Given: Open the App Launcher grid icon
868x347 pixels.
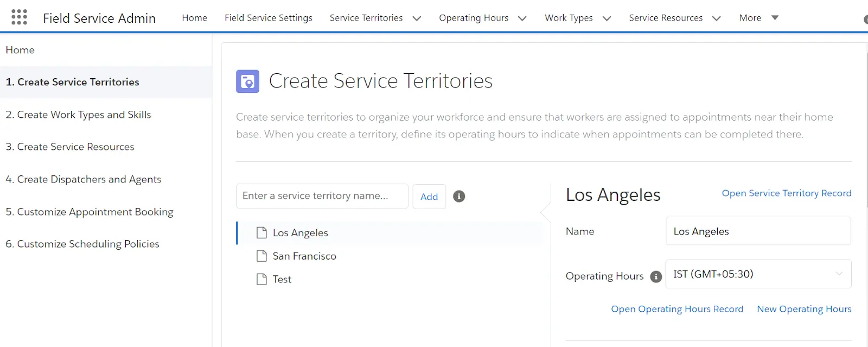Looking at the screenshot, I should point(19,17).
